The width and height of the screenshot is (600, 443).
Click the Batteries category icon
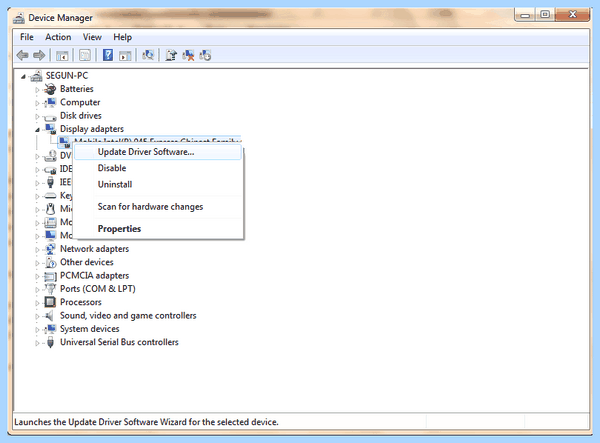(x=50, y=89)
